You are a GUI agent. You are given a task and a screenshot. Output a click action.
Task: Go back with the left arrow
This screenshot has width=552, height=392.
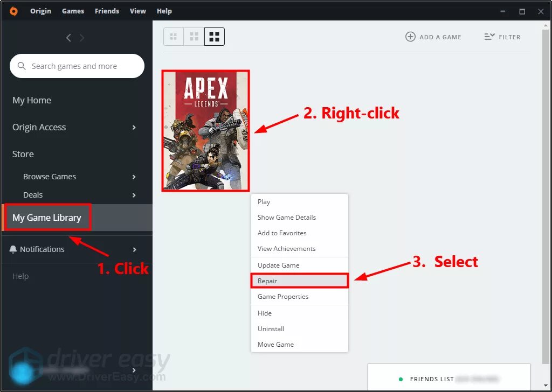click(68, 38)
